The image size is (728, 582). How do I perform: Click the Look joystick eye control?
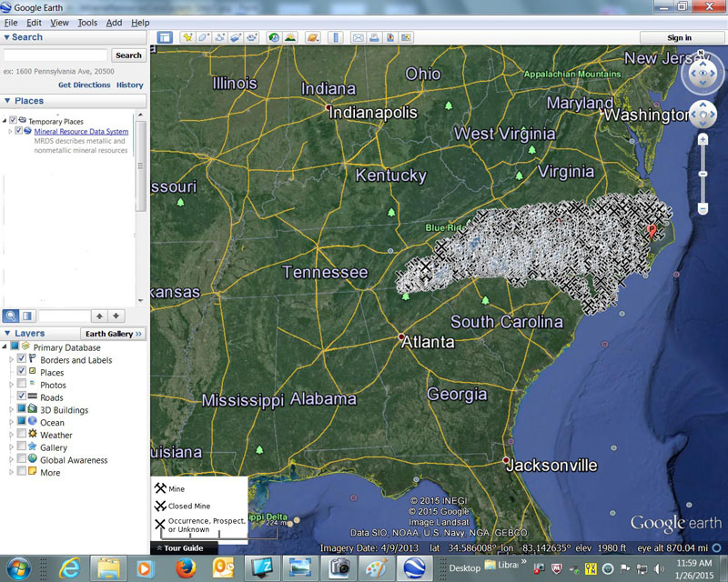(x=703, y=74)
